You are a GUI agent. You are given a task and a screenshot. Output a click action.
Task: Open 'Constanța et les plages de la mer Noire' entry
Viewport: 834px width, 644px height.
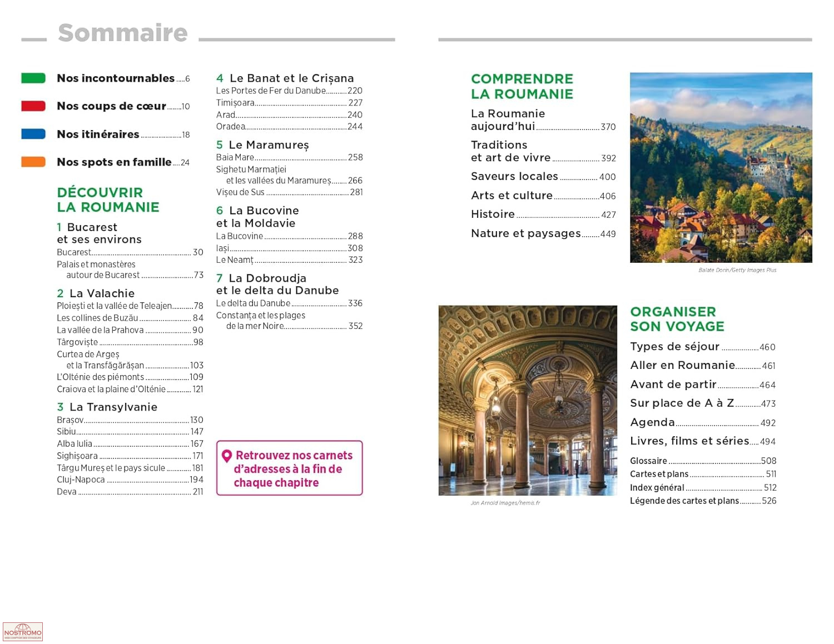pos(289,321)
